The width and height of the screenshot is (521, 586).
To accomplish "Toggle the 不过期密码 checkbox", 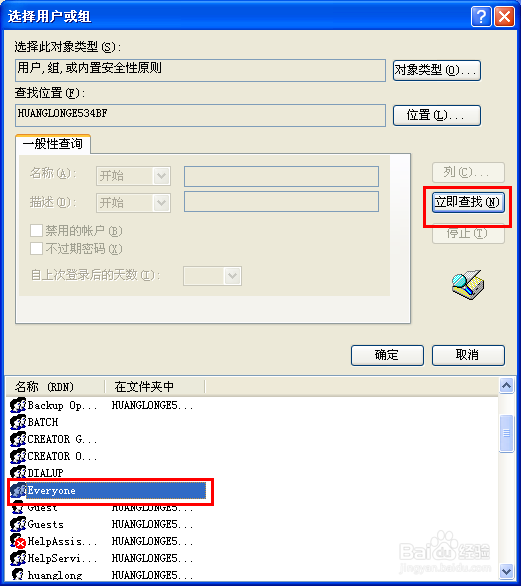I will point(36,248).
